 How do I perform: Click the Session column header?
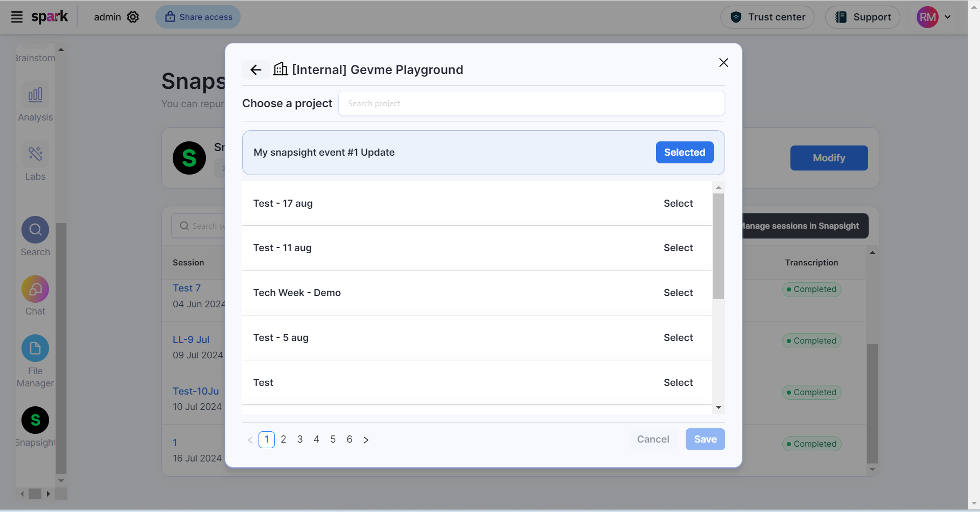[x=188, y=262]
